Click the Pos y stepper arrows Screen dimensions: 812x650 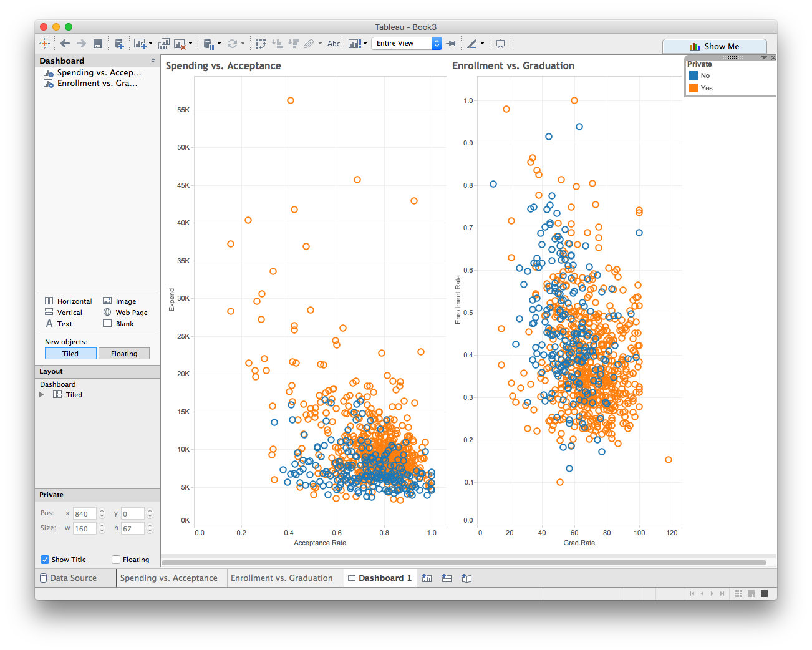coord(150,513)
